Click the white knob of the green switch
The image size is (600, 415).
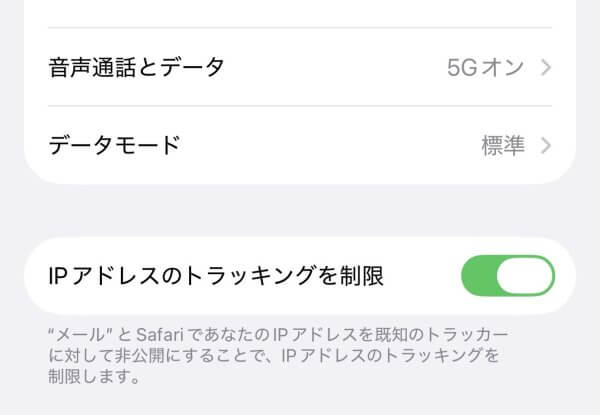tap(525, 275)
